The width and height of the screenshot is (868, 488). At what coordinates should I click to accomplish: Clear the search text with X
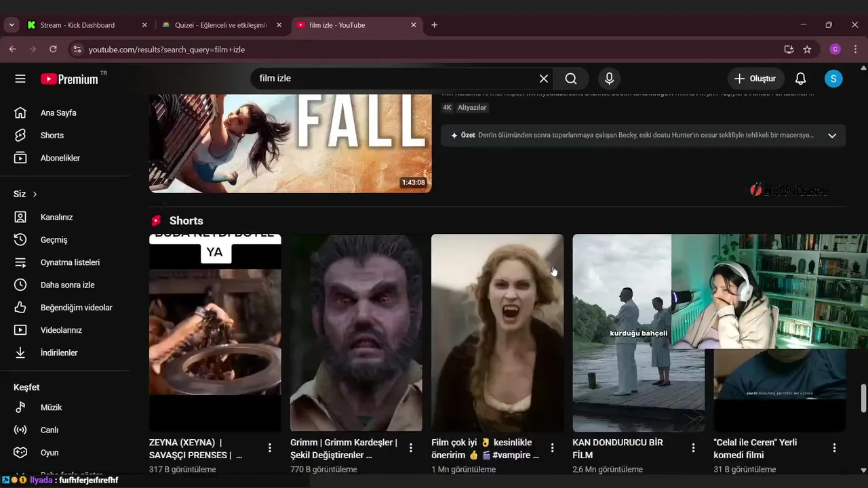544,79
